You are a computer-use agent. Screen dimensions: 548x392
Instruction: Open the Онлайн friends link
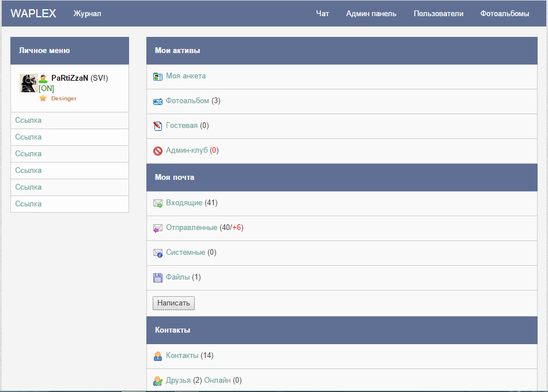pyautogui.click(x=217, y=380)
